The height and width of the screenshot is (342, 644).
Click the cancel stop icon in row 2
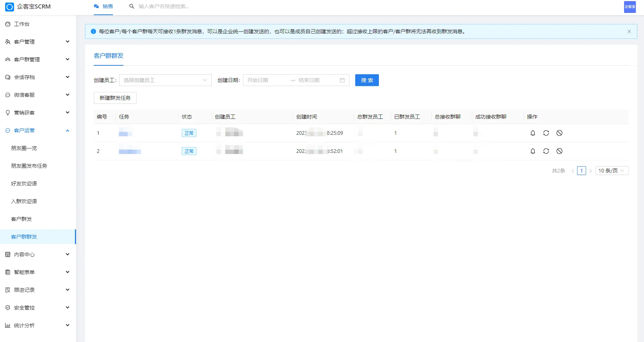tap(559, 151)
